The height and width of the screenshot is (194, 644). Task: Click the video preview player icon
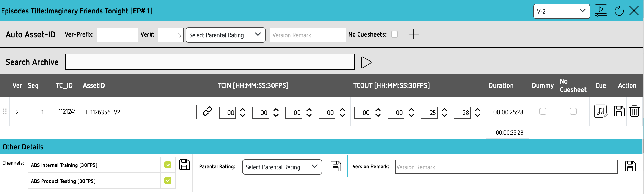[x=601, y=11]
